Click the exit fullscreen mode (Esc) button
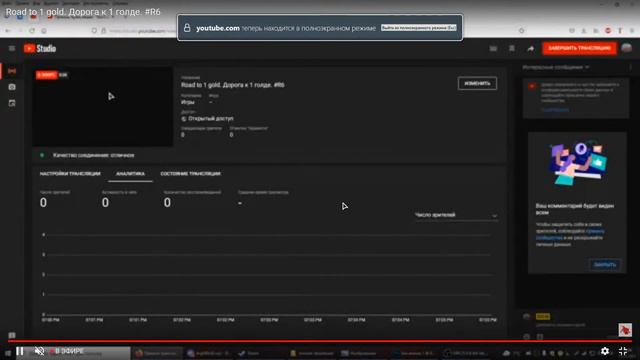This screenshot has height=360, width=640. [419, 28]
